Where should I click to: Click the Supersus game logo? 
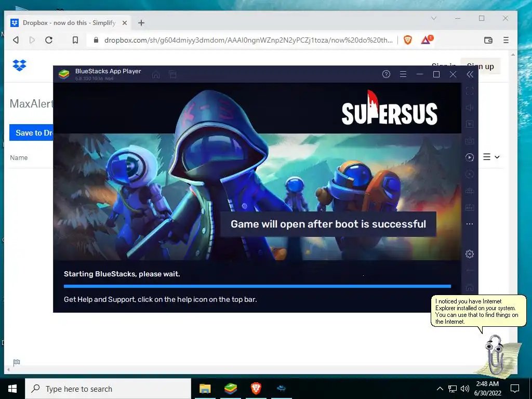(389, 109)
